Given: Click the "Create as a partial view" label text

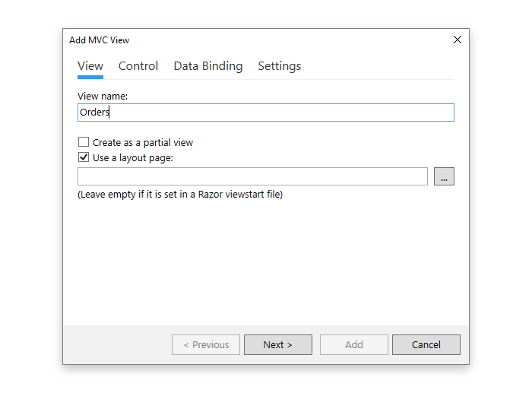Looking at the screenshot, I should (x=143, y=142).
